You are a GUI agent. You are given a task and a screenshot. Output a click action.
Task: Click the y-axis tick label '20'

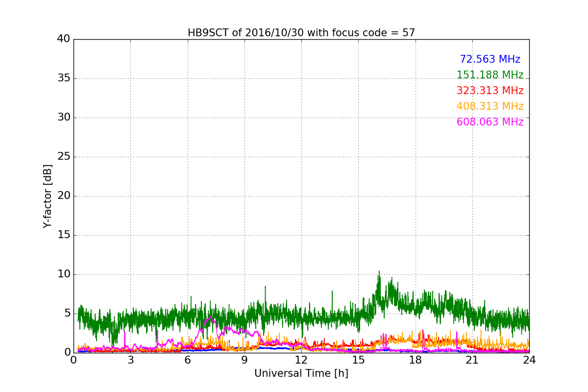coord(64,196)
